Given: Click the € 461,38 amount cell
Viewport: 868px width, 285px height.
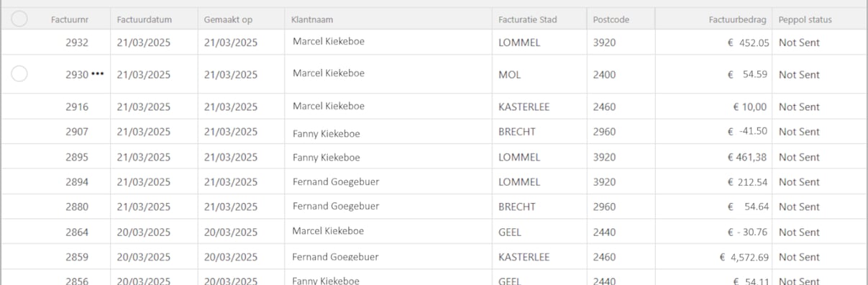Looking at the screenshot, I should pos(749,157).
